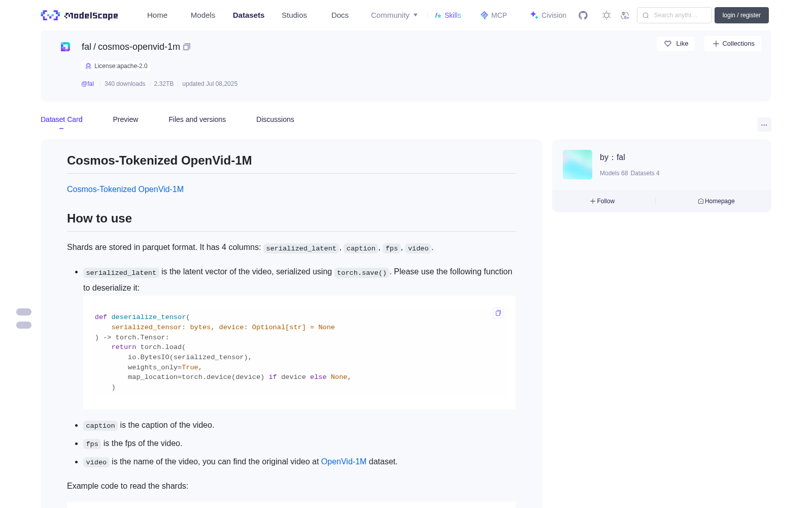Switch to the Preview tab
The image size is (812, 508).
pos(125,119)
